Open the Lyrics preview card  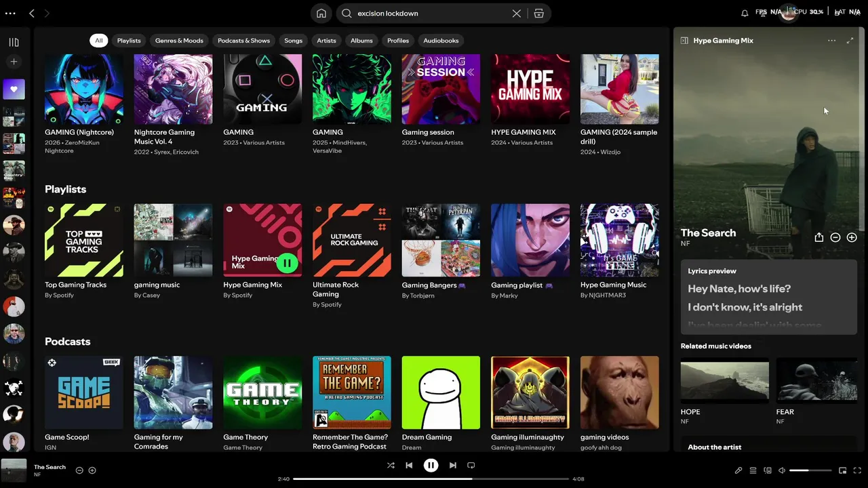769,297
